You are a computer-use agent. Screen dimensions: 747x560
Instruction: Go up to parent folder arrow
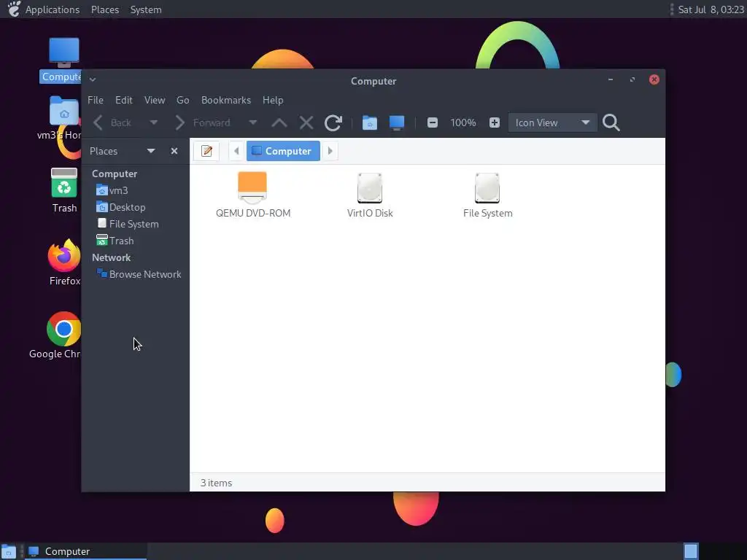[279, 122]
